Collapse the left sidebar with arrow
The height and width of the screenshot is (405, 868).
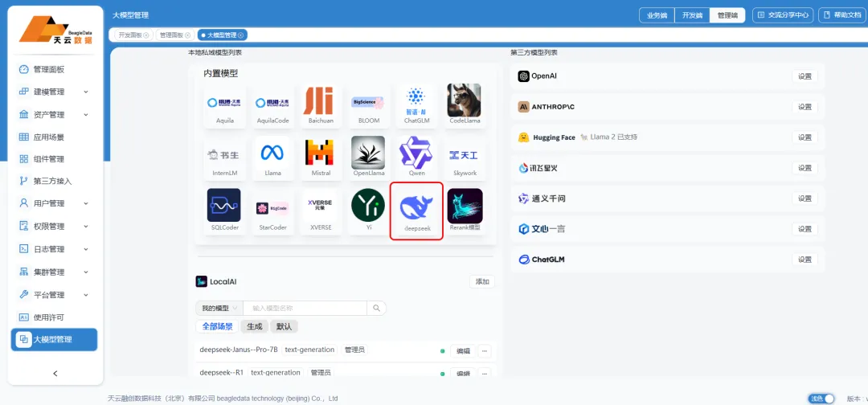coord(55,374)
